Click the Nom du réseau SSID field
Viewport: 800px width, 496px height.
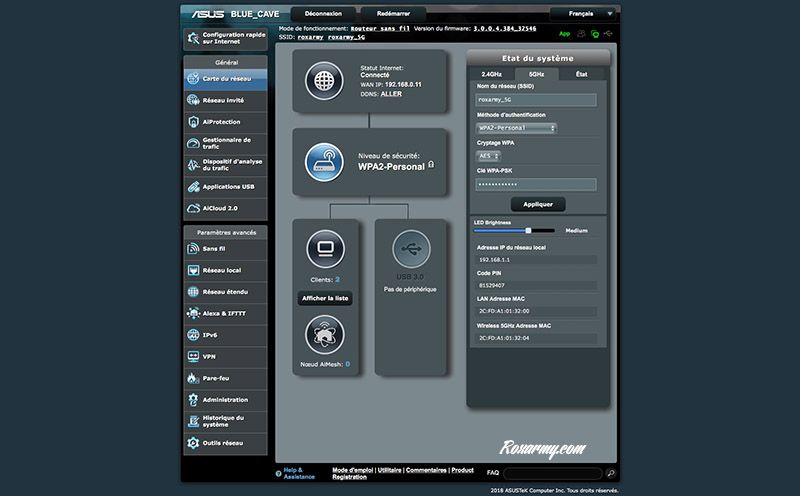click(536, 100)
